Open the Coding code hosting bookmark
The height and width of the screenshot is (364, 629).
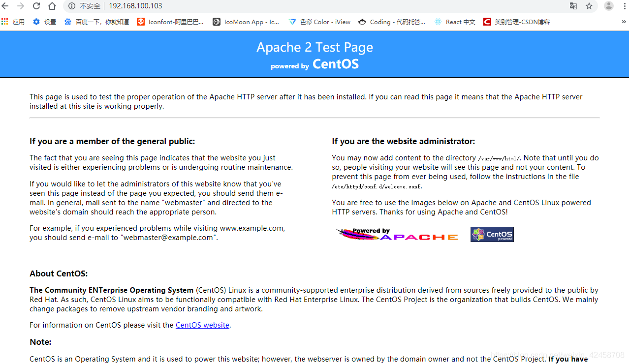coord(392,22)
